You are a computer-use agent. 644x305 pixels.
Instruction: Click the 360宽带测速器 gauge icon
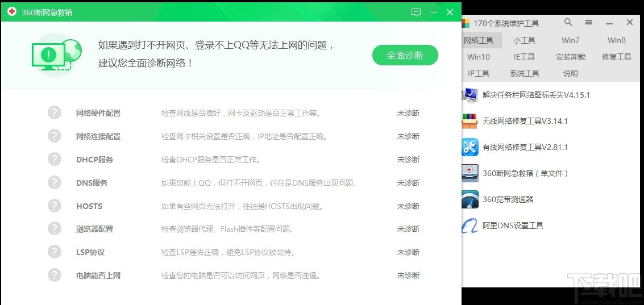470,199
